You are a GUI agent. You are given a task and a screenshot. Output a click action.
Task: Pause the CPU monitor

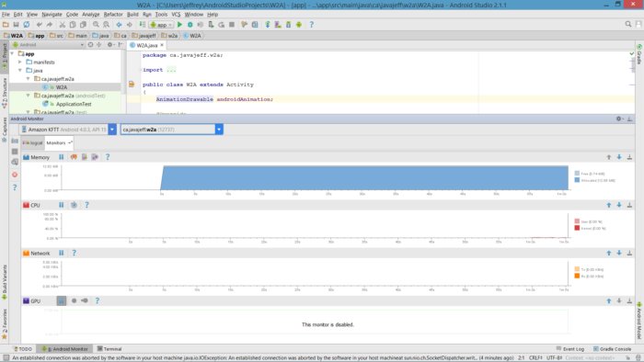[x=62, y=205]
